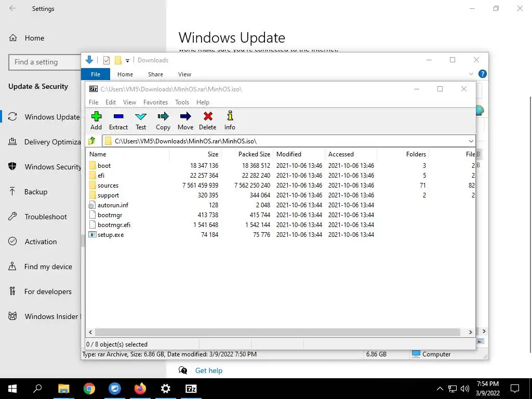Click the boot folder icon
The height and width of the screenshot is (399, 532).
pyautogui.click(x=92, y=166)
